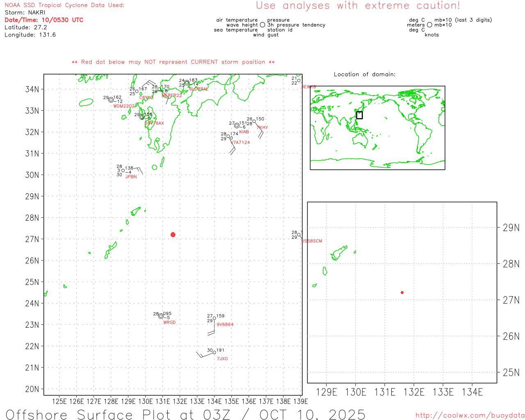Click the JPBN station circle marker
Image resolution: width=525 pixels, height=420 pixels.
123,171
